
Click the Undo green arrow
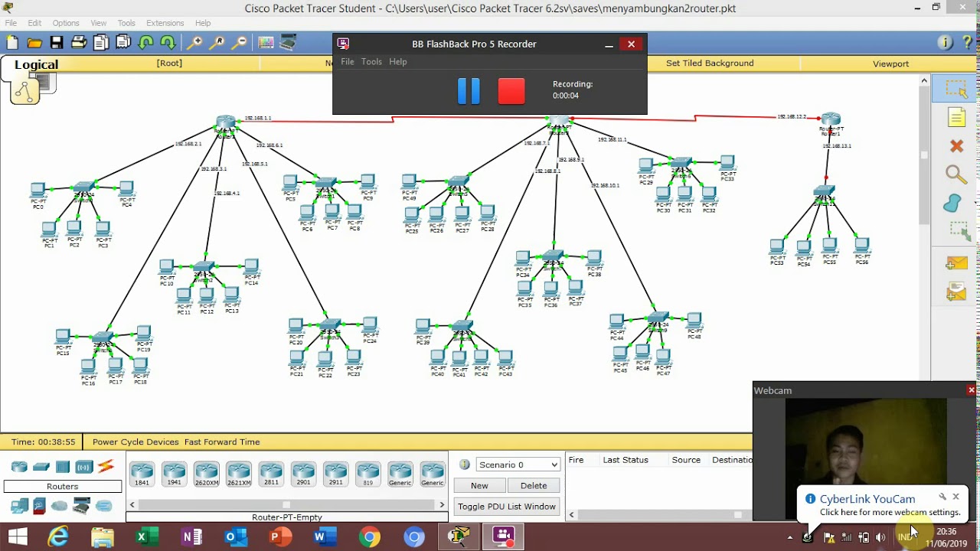tap(146, 43)
